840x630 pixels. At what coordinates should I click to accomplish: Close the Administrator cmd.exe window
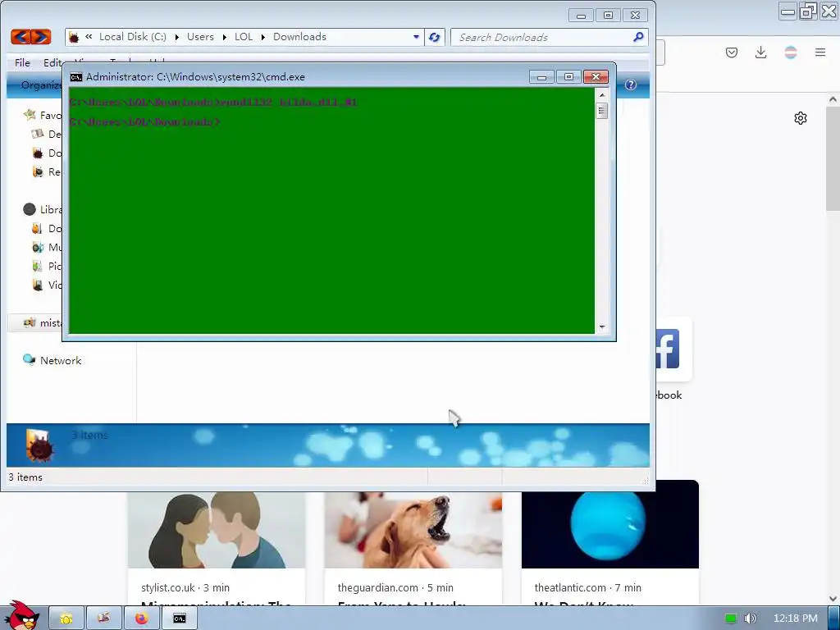(x=596, y=77)
